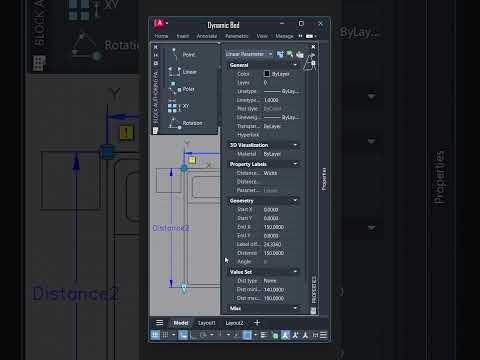
Task: Open the Home ribbon tab
Action: coord(161,36)
